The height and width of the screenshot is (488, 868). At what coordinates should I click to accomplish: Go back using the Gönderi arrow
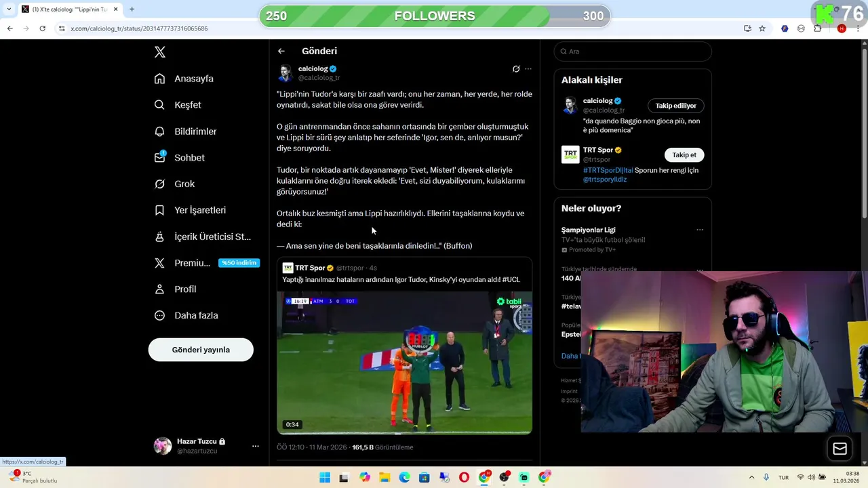pos(281,51)
